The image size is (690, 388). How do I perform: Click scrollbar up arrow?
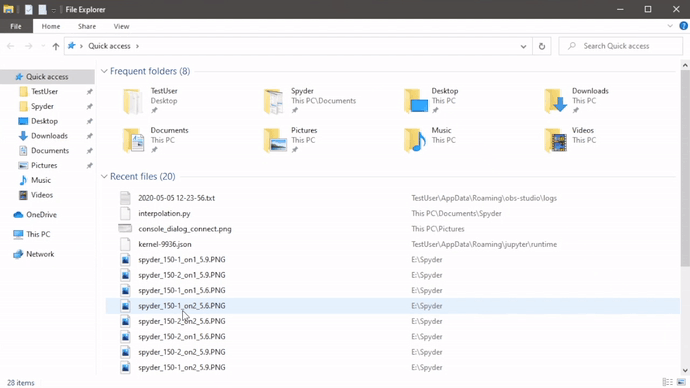click(x=685, y=65)
